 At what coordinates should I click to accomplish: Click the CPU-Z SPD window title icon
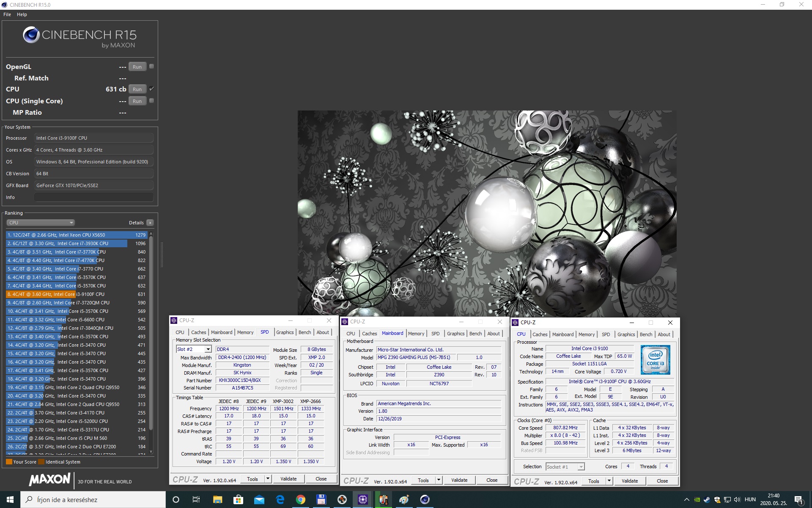pyautogui.click(x=174, y=320)
